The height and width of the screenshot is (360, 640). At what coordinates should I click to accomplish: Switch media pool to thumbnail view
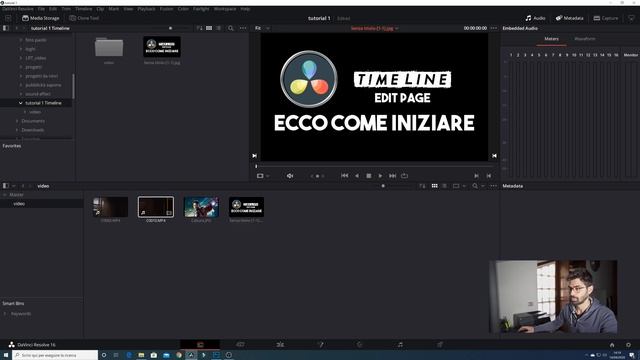click(x=435, y=186)
